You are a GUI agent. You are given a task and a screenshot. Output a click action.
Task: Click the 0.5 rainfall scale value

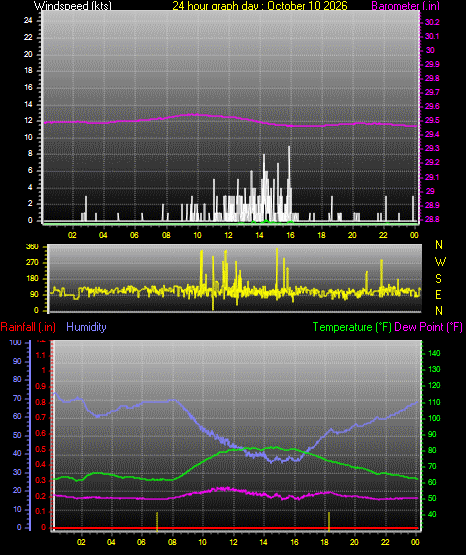coord(41,450)
